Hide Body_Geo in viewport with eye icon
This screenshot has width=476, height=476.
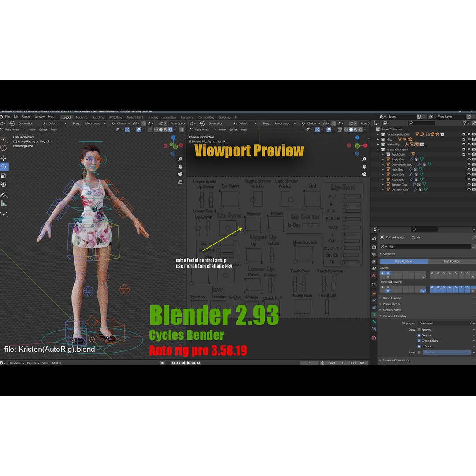(x=469, y=160)
